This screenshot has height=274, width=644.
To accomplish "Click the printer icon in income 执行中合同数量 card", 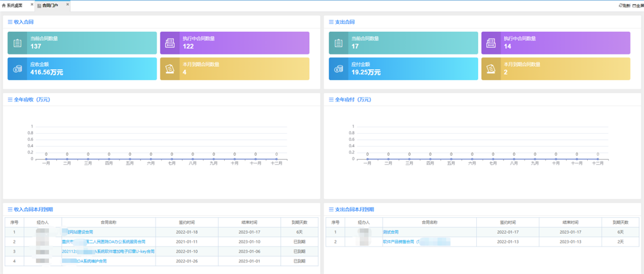I will coord(169,43).
